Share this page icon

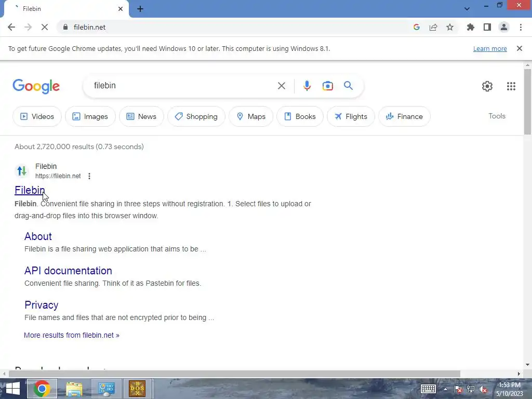tap(433, 27)
